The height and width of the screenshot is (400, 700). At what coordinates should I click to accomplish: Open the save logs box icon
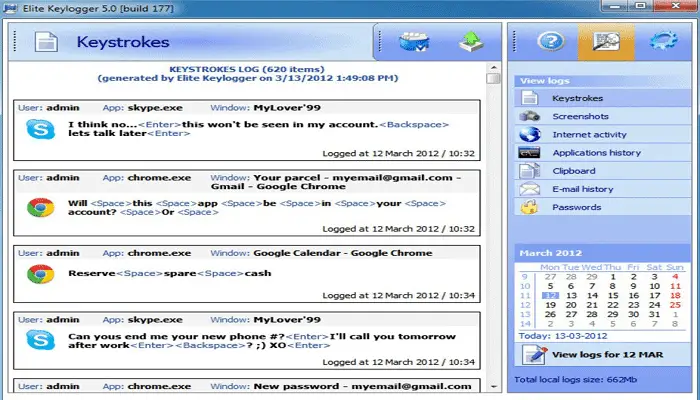pyautogui.click(x=414, y=42)
